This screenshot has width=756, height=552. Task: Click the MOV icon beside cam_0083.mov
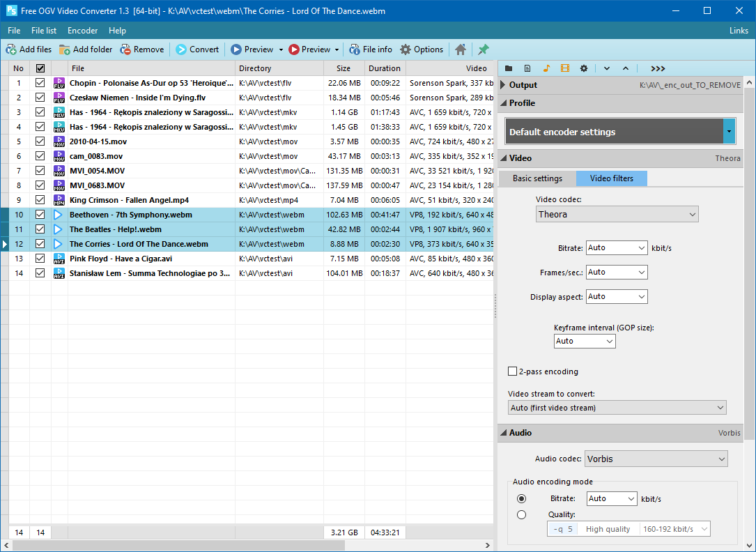59,156
